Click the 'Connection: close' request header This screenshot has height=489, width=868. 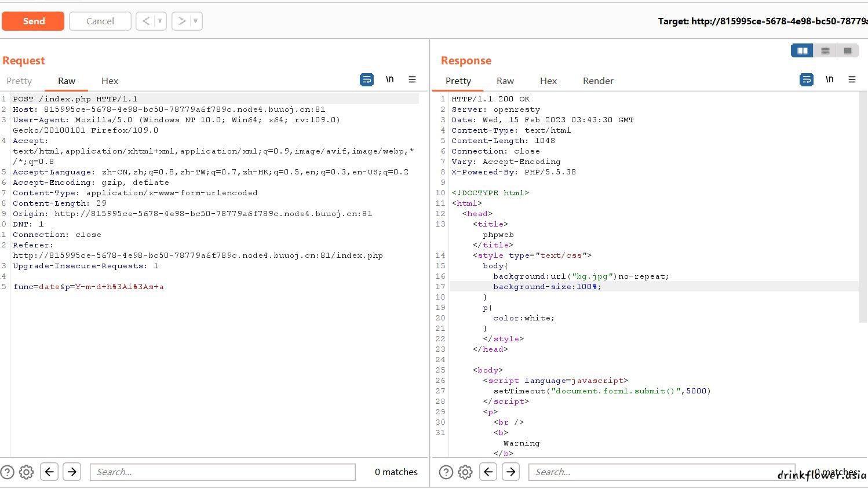click(57, 235)
